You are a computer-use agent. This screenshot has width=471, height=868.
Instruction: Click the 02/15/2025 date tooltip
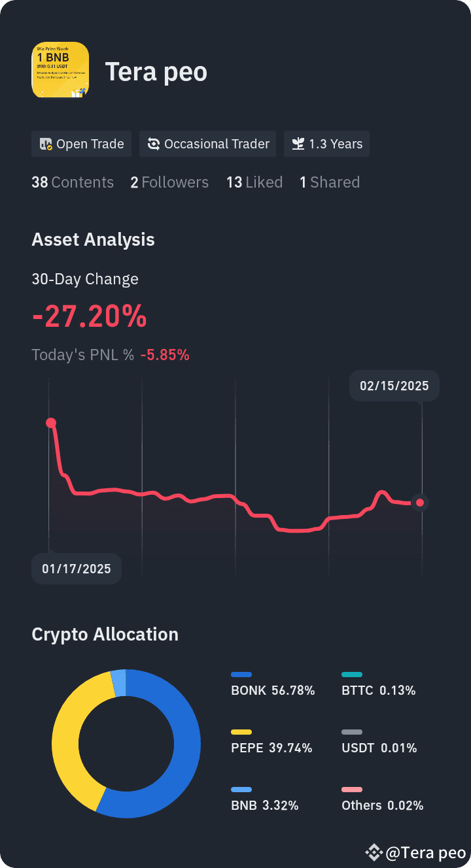point(394,386)
